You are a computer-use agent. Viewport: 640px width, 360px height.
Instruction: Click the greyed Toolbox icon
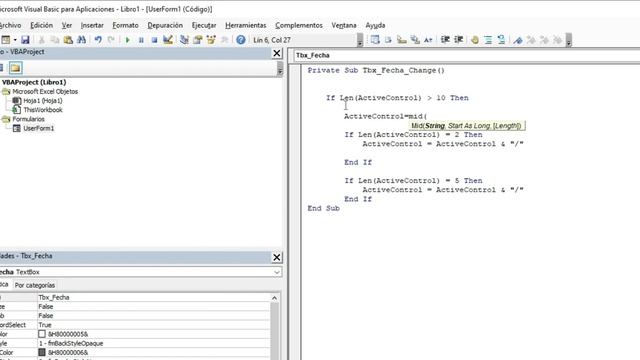point(224,40)
